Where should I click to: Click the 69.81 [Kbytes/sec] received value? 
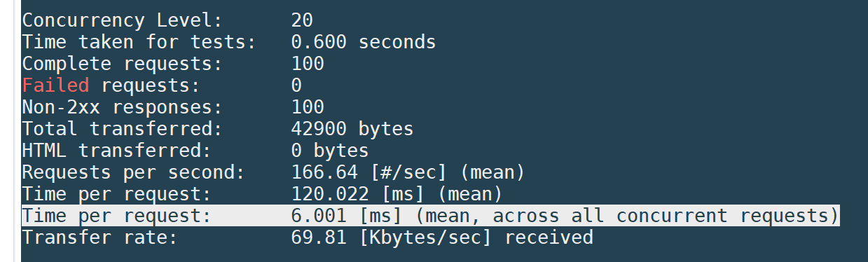tap(442, 237)
